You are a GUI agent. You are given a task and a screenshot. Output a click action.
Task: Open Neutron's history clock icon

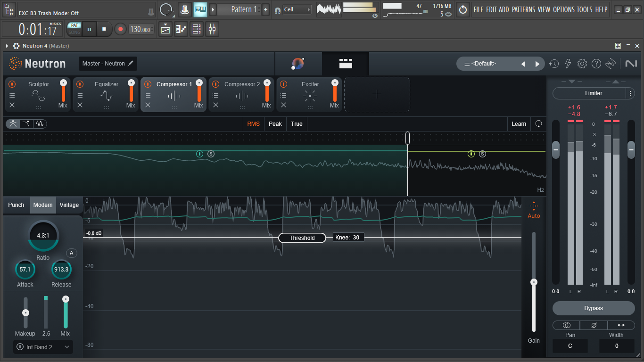pyautogui.click(x=554, y=64)
